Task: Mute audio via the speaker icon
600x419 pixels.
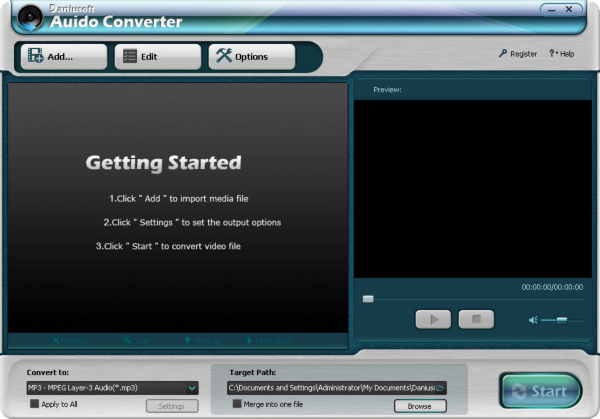Action: (533, 320)
